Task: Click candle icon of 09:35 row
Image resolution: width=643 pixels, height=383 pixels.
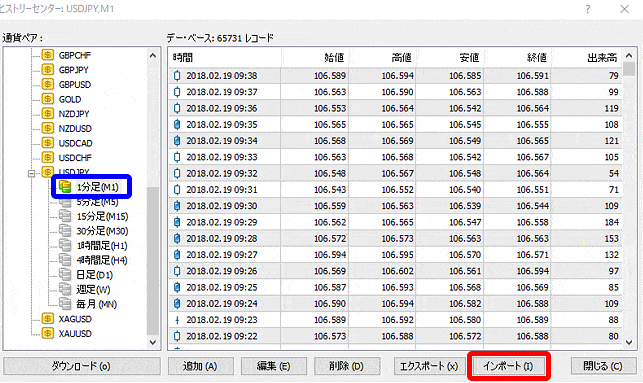Action: (177, 124)
